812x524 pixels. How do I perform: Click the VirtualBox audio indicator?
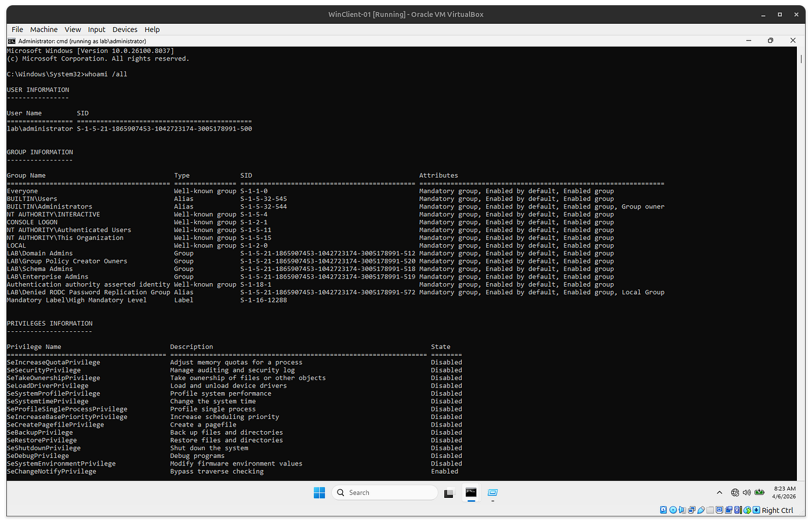coord(682,510)
